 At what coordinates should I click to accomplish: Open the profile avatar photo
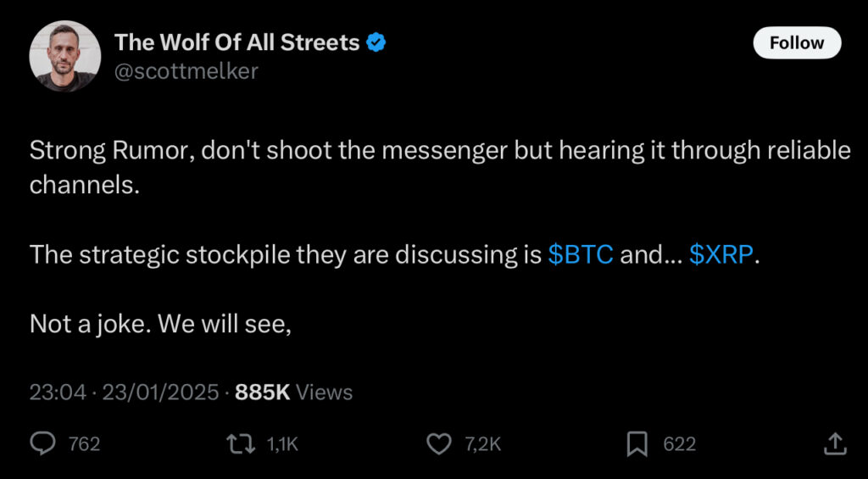coord(65,56)
